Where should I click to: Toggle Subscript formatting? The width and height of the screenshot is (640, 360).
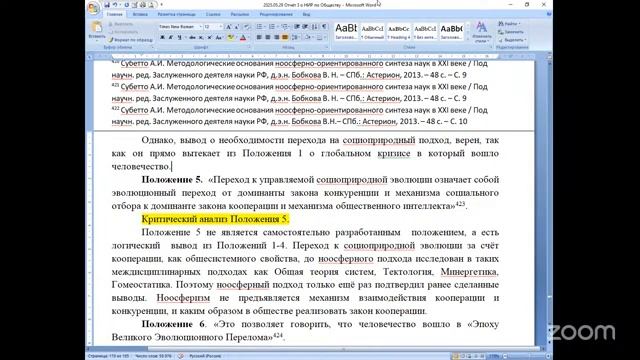click(x=200, y=38)
